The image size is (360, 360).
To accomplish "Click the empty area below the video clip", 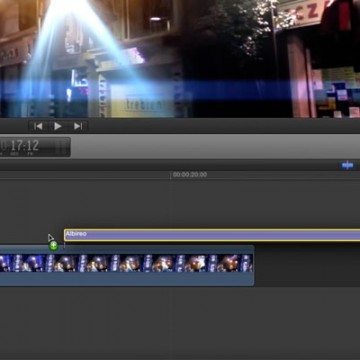I will (x=180, y=323).
